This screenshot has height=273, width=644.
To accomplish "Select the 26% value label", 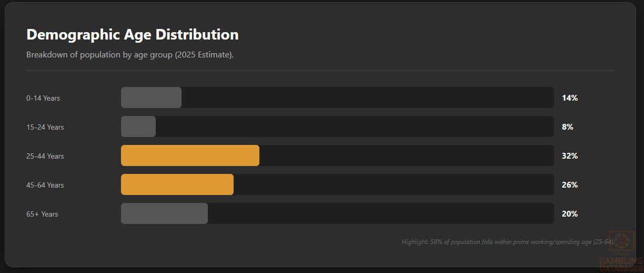I will (570, 185).
